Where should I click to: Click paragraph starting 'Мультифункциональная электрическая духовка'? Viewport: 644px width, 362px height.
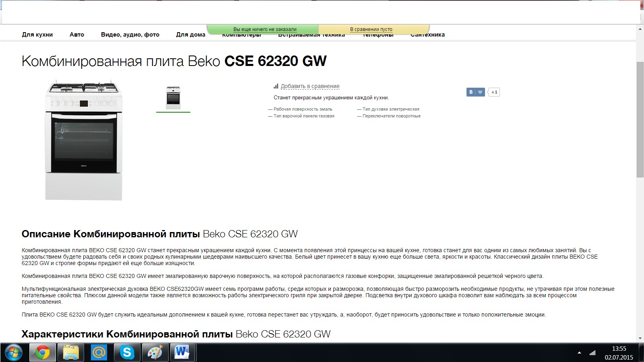(x=318, y=295)
